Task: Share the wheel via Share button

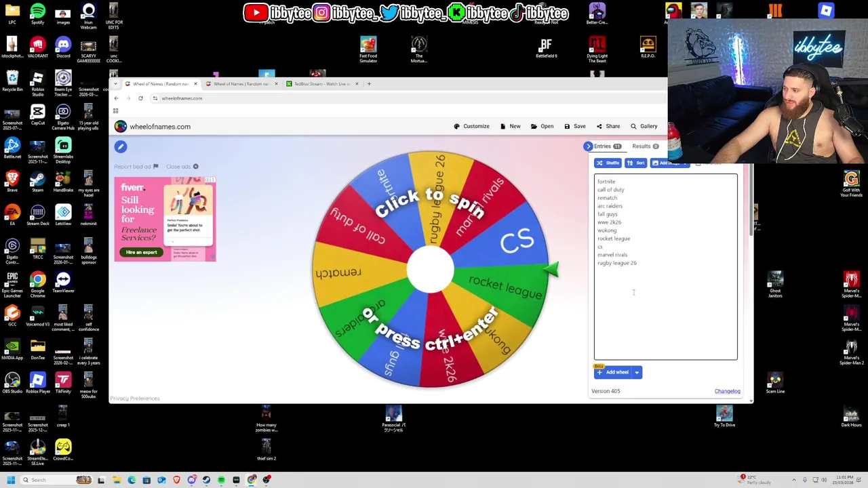Action: point(608,126)
